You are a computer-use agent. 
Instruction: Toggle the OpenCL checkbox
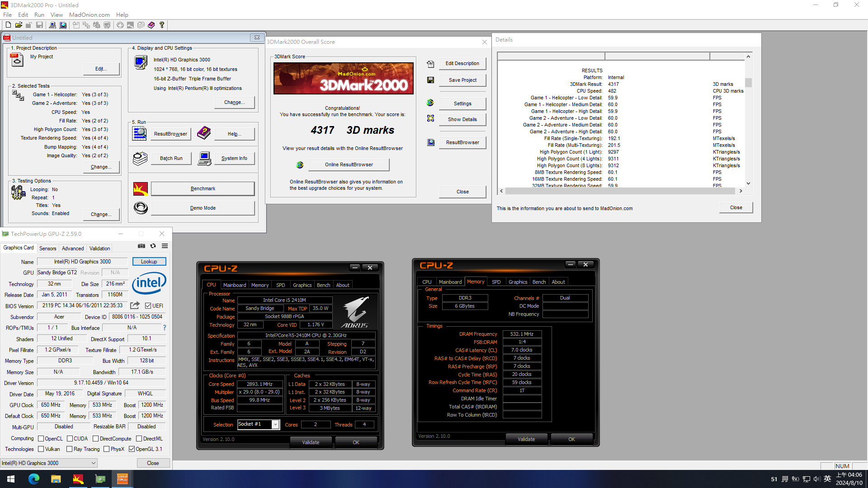coord(41,439)
